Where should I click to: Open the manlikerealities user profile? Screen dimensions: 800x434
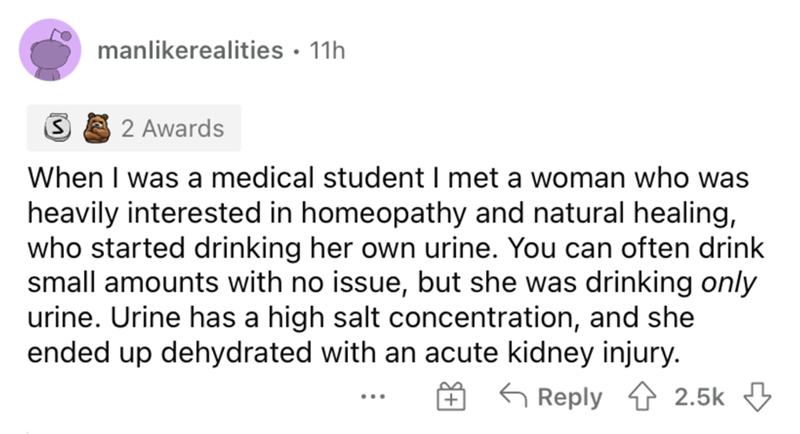(191, 50)
